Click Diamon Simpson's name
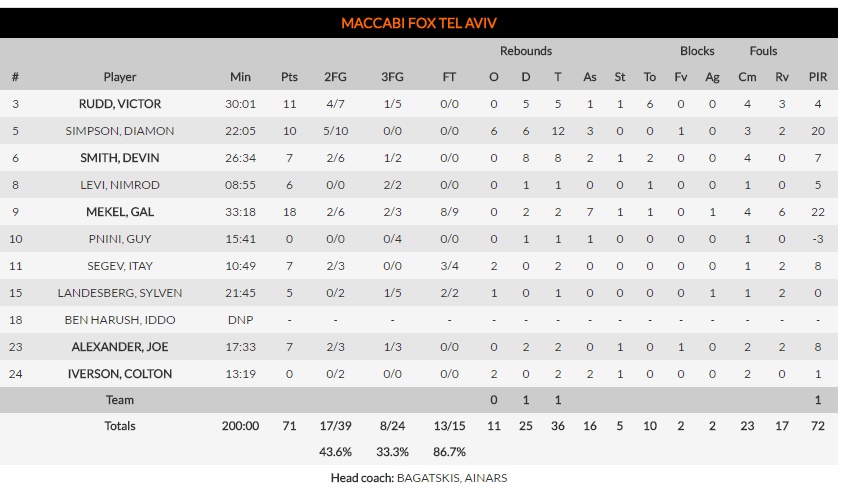847x501 pixels. 120,131
